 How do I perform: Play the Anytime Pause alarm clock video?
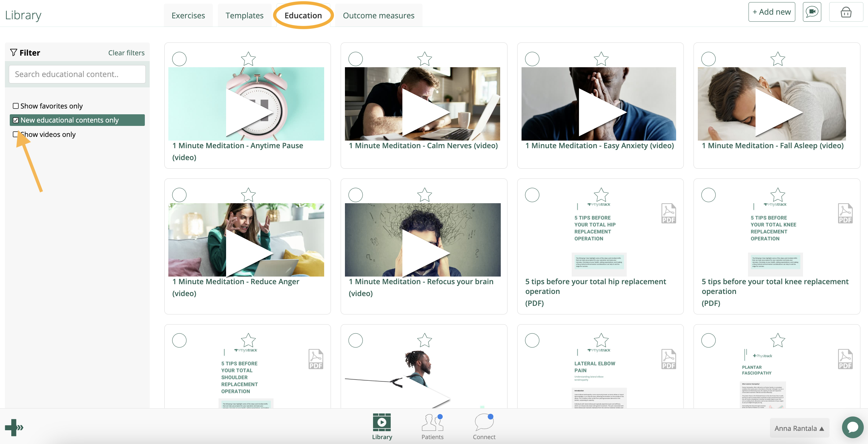pos(246,104)
